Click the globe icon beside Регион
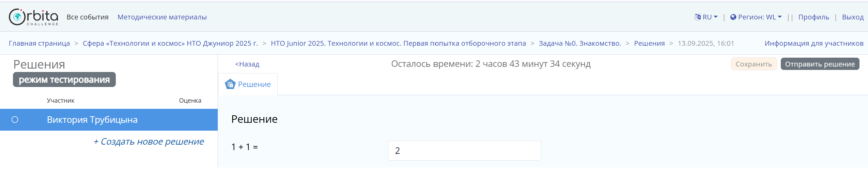This screenshot has height=176, width=868. point(733,17)
